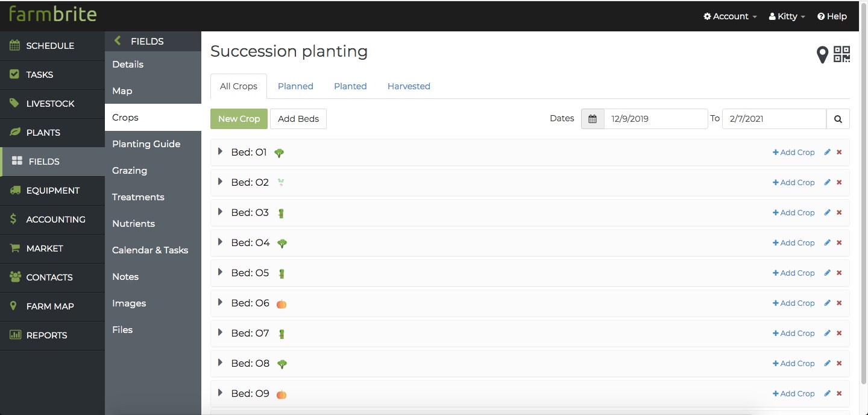Screen dimensions: 868x415
Task: Click Add Crop link for Bed O9
Action: pos(793,394)
